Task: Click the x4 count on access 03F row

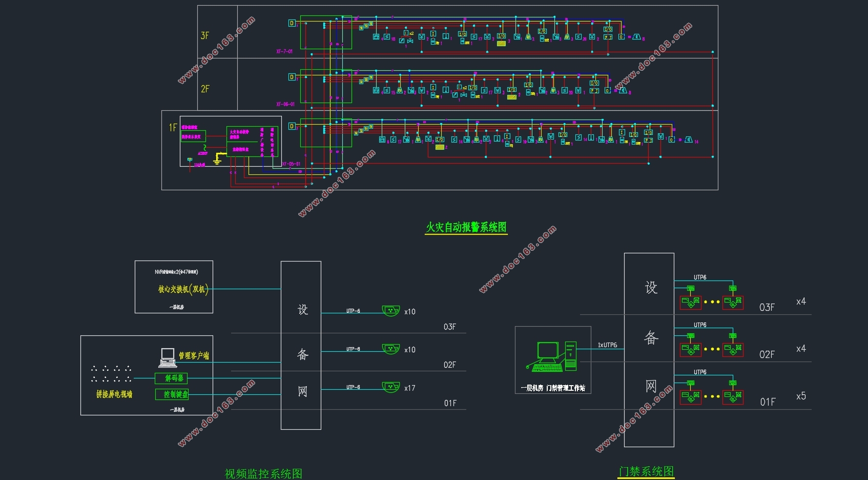Action: point(801,302)
